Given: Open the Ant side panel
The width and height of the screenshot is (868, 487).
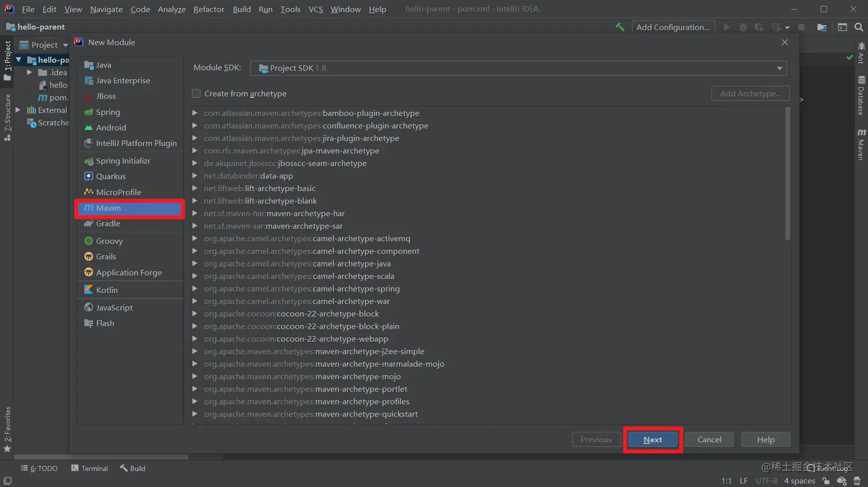Looking at the screenshot, I should point(861,52).
